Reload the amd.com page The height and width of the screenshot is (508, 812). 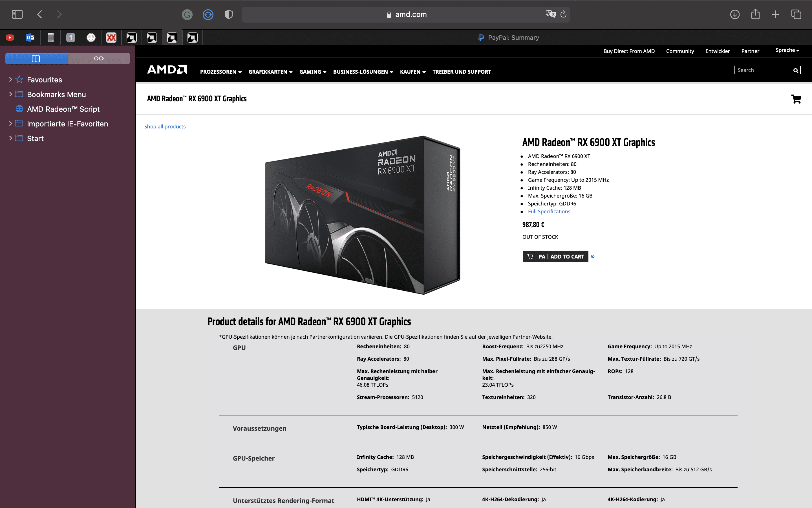(564, 14)
